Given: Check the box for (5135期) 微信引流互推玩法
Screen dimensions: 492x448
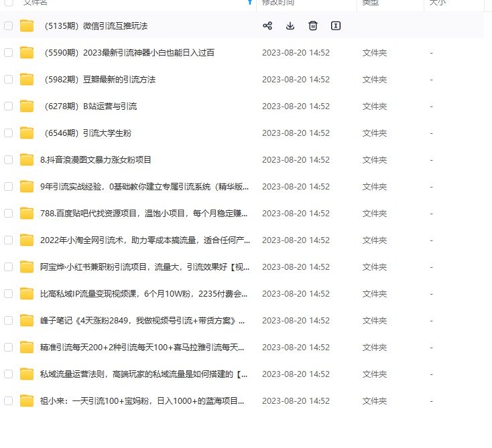Looking at the screenshot, I should (x=9, y=25).
